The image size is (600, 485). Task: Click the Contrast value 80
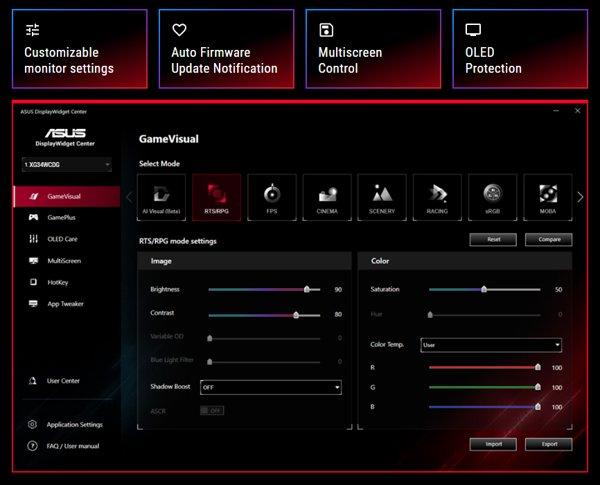[x=338, y=315]
